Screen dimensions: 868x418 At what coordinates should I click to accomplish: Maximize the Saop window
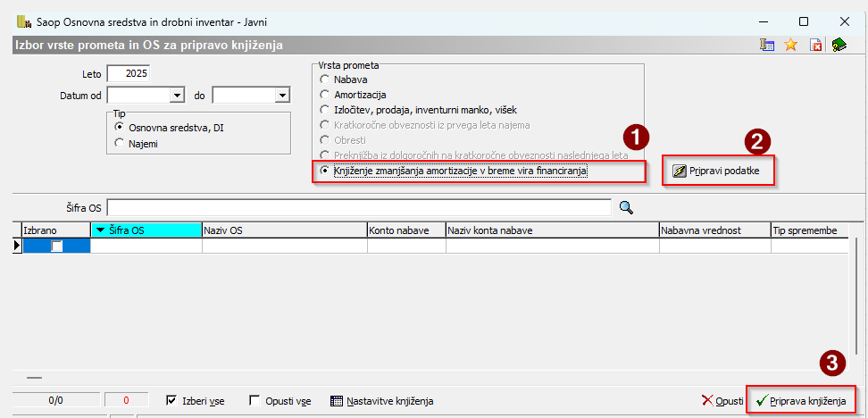coord(804,21)
